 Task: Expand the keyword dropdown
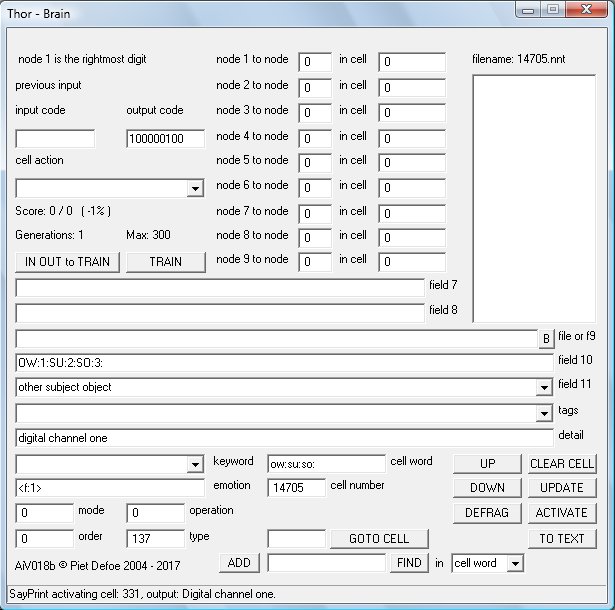coord(195,465)
